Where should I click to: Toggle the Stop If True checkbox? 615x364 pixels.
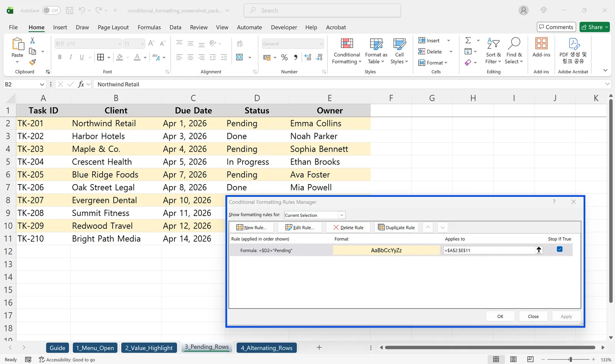pyautogui.click(x=560, y=249)
